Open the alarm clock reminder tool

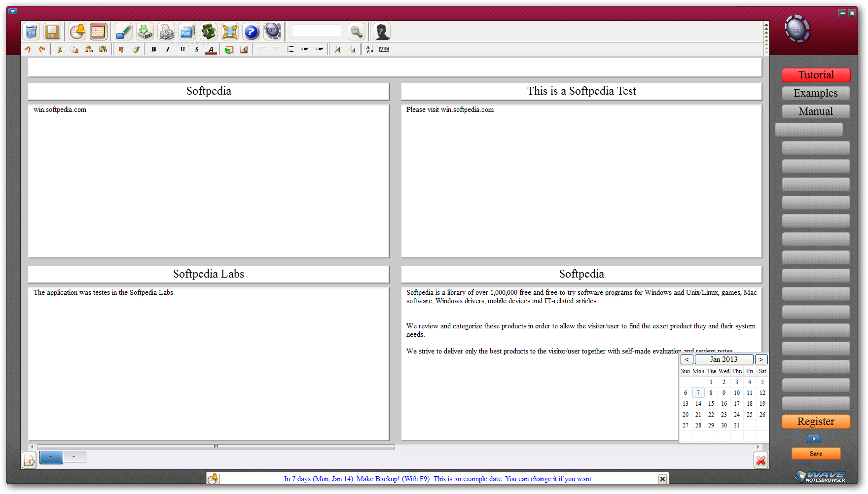click(77, 32)
